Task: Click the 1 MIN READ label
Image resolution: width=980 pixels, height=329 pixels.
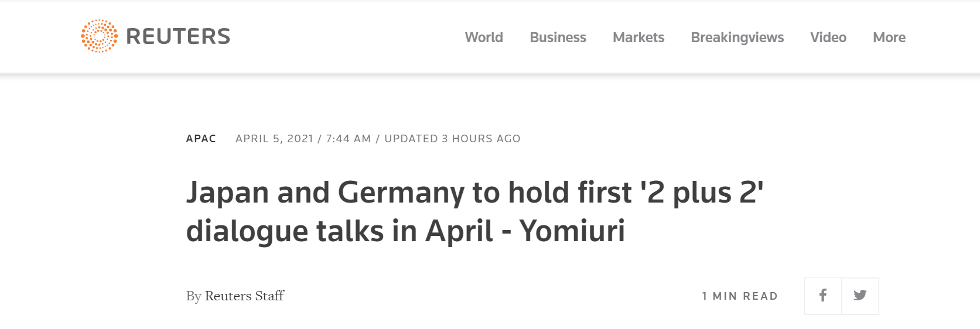Action: (740, 296)
